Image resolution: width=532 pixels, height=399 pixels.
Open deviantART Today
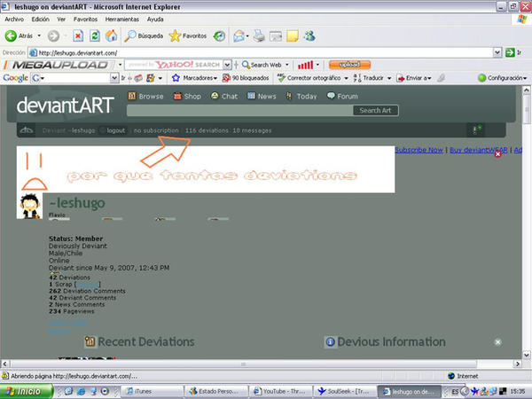tap(301, 96)
